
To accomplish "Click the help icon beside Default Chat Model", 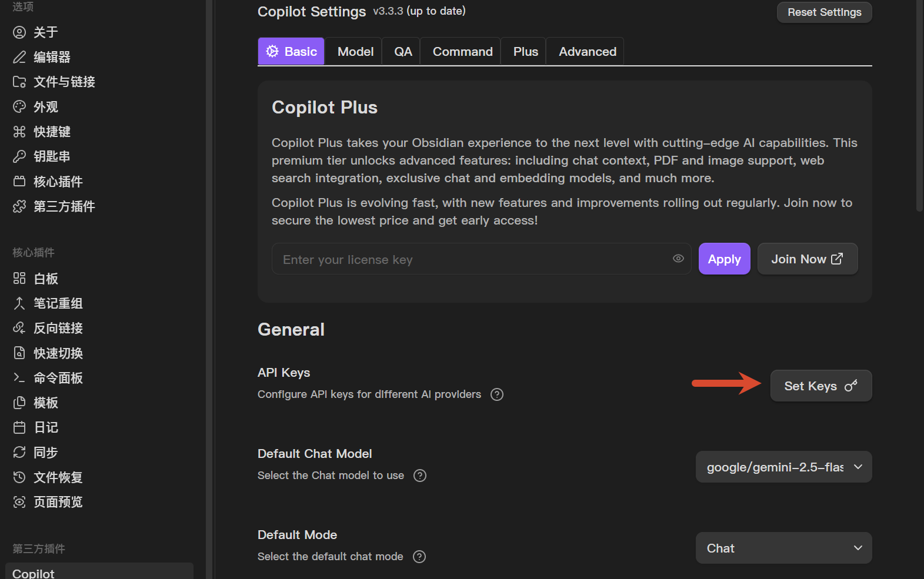I will pos(420,476).
